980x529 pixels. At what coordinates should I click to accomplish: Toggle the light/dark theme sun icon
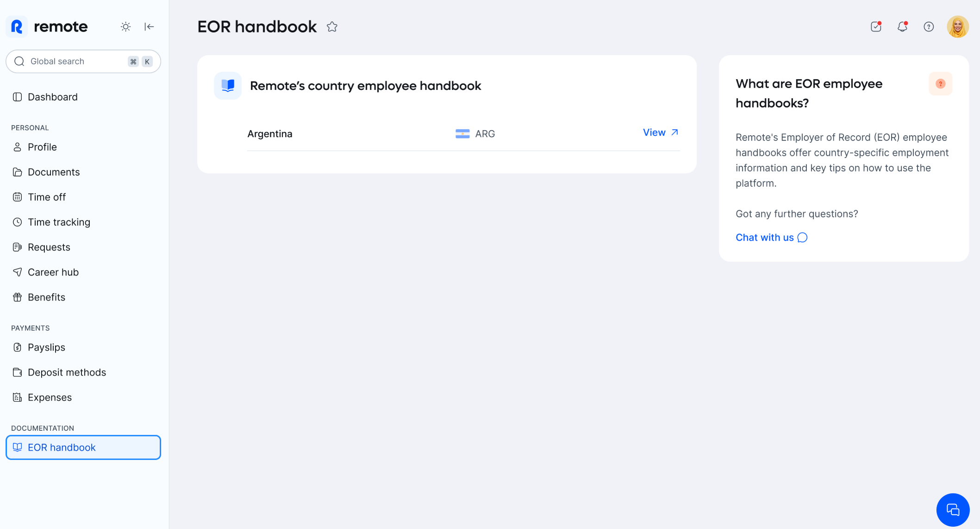click(x=125, y=26)
